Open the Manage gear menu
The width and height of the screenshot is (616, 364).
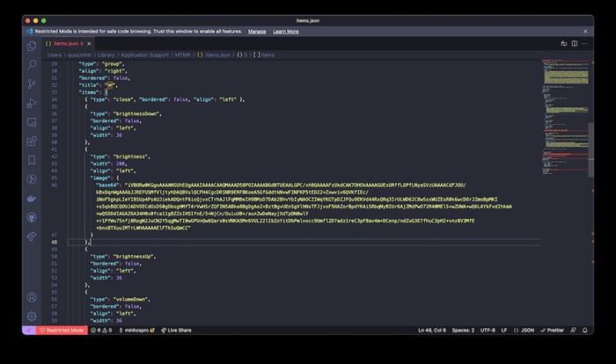coord(32,317)
